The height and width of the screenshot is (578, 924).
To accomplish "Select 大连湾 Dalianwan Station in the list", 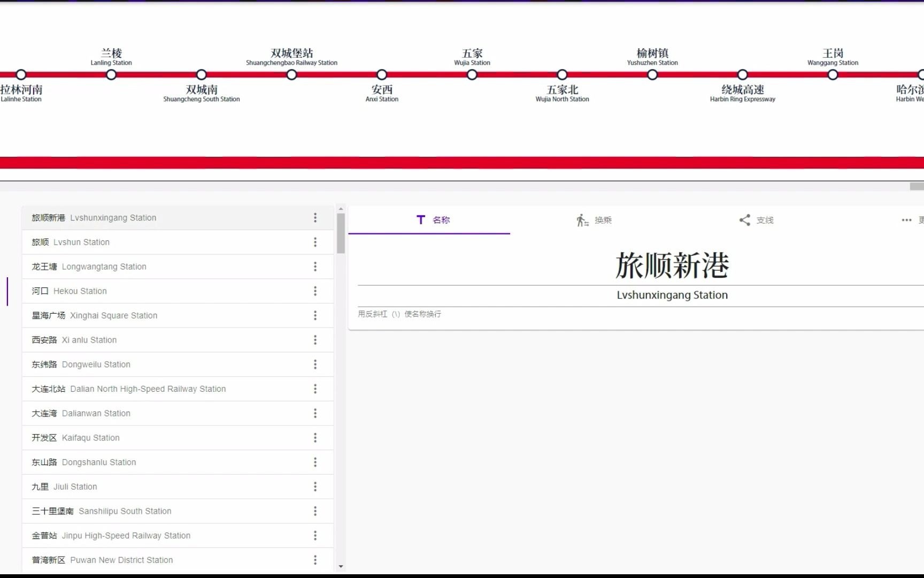I will (178, 413).
